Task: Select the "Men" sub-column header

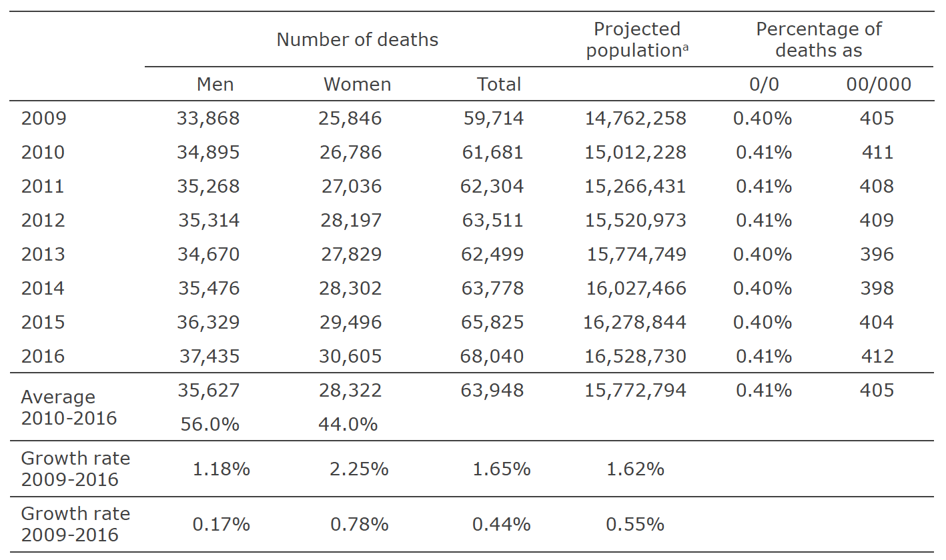Action: [215, 85]
